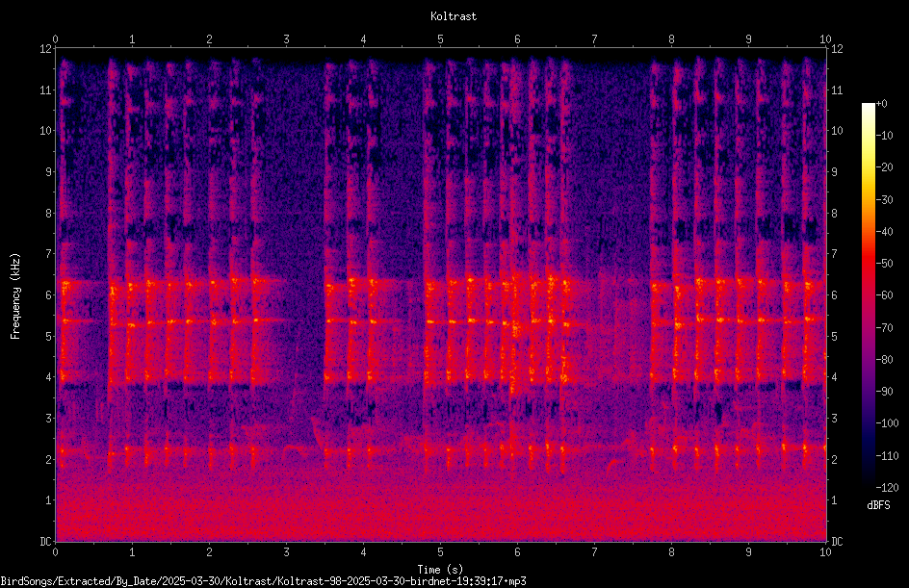Click the -10 value on the dBFS scale
This screenshot has height=588, width=909.
tap(884, 136)
